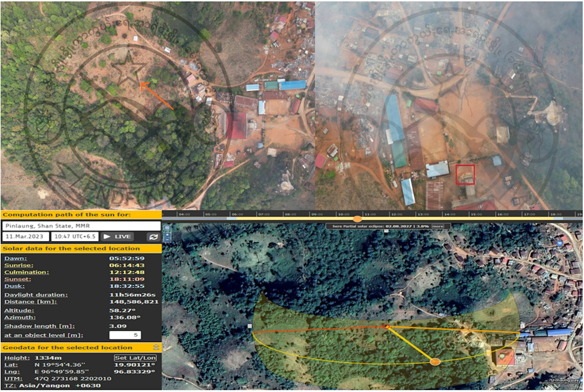Click the red location pin on map
Viewport: 584px width, 392px height.
pyautogui.click(x=386, y=327)
